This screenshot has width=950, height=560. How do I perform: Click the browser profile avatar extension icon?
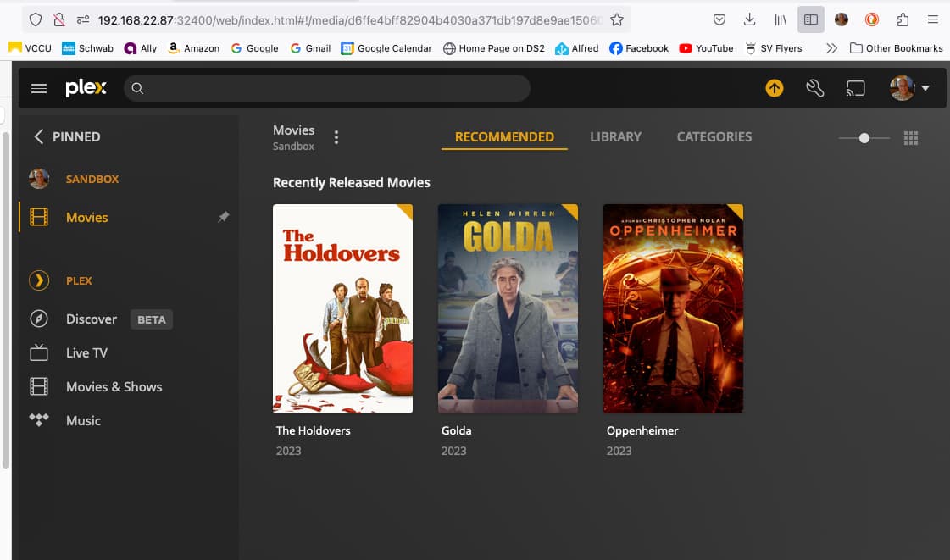point(841,20)
